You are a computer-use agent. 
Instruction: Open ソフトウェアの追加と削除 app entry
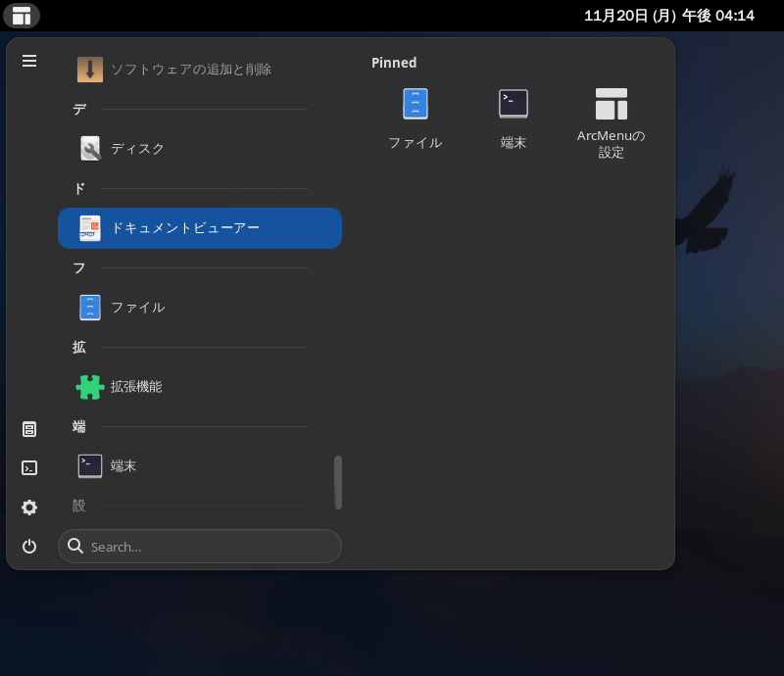200,69
